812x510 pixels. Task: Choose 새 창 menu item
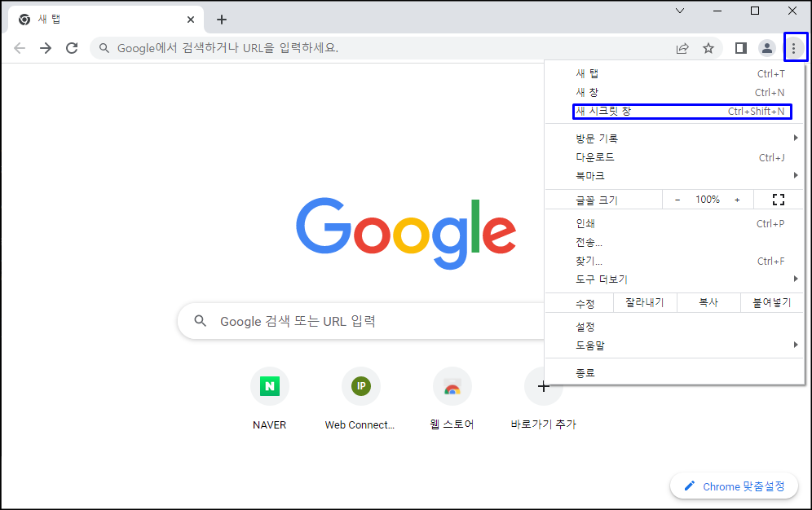(x=675, y=93)
